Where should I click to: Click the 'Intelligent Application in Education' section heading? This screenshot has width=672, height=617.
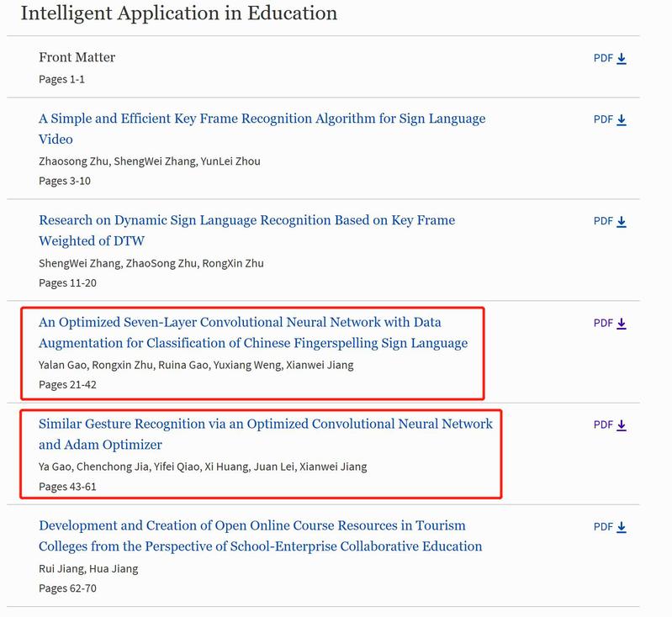[x=178, y=13]
